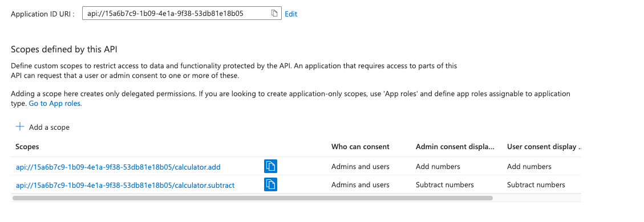Click the Who can consent column header
This screenshot has height=222, width=644.
click(360, 147)
